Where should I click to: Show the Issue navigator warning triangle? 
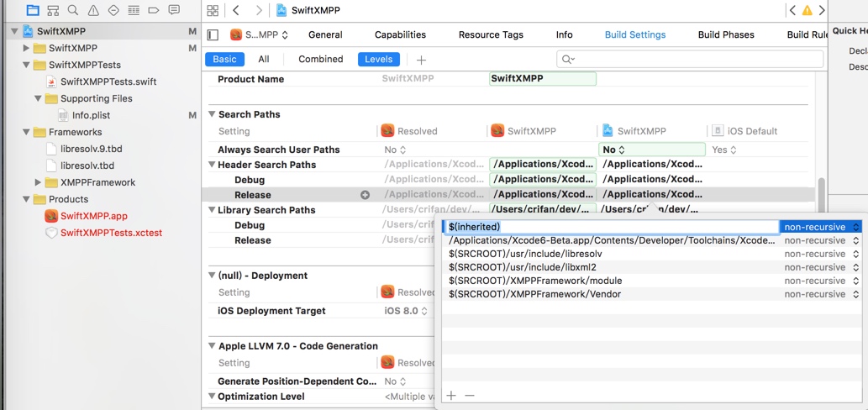[93, 10]
